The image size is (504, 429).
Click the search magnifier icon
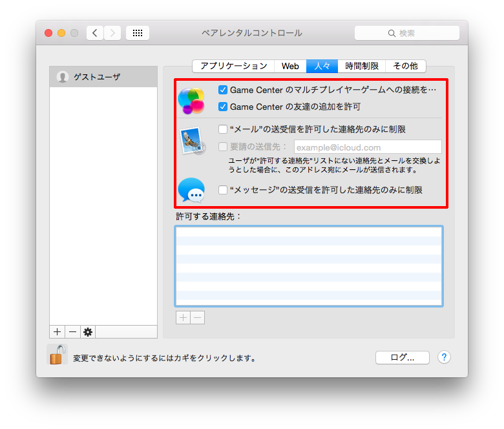click(x=392, y=33)
